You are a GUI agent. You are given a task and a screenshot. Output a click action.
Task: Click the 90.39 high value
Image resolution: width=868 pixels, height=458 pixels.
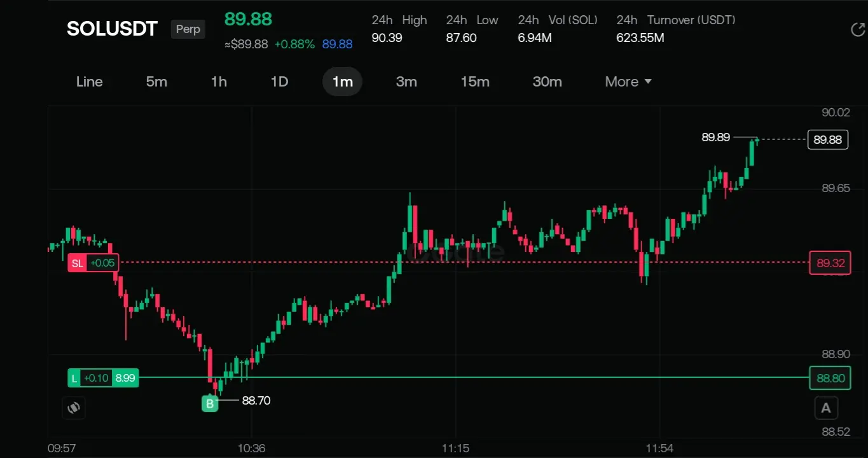387,38
